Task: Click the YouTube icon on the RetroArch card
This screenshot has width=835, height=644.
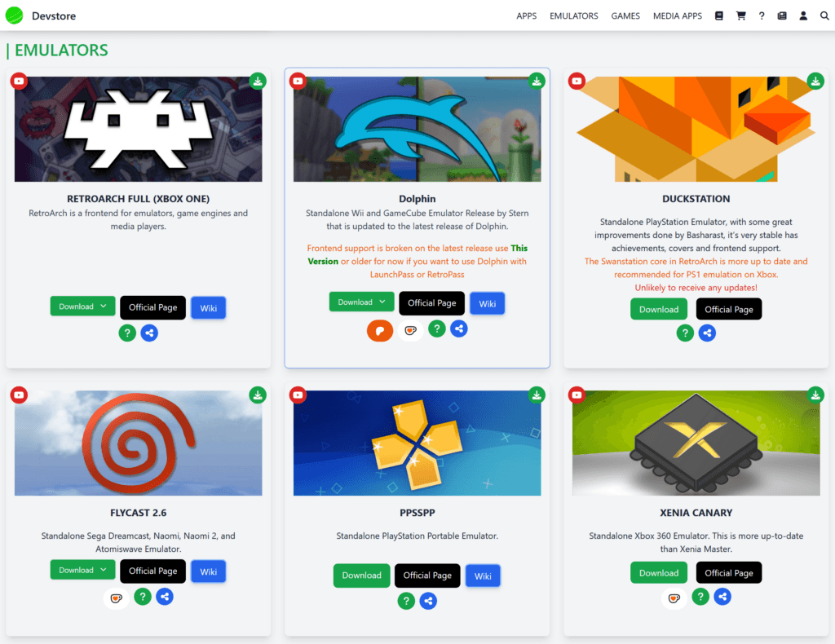Action: 19,81
